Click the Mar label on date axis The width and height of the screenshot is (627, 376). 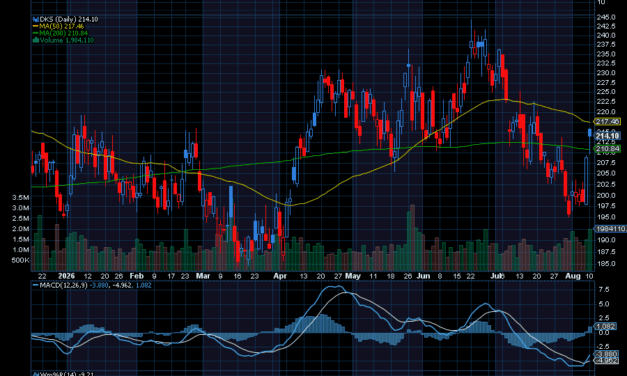point(203,276)
